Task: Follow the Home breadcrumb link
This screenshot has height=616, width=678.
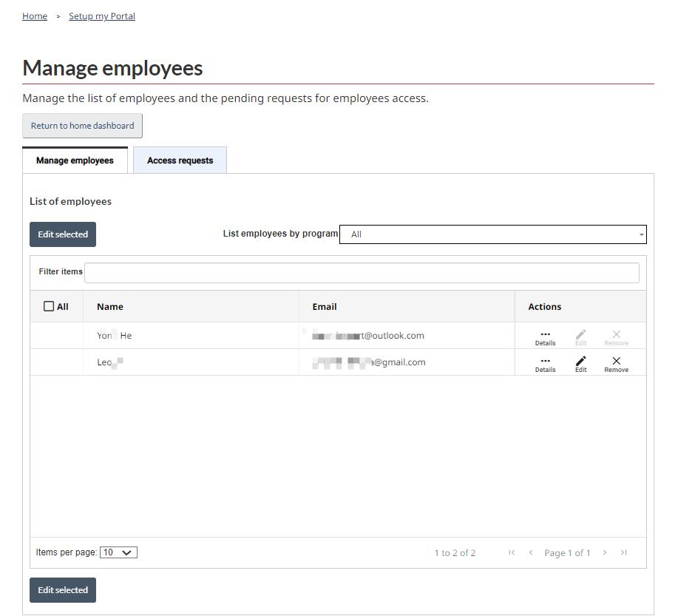Action: click(35, 16)
